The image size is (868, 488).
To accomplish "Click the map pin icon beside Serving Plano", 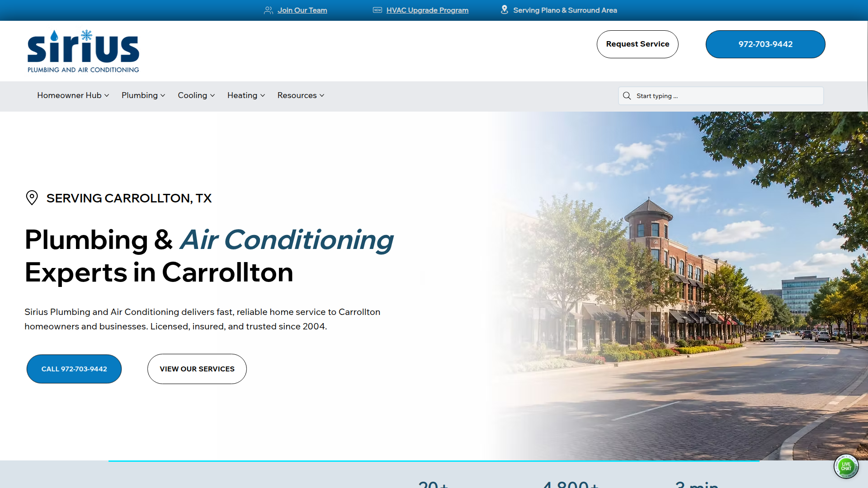I will [x=505, y=9].
